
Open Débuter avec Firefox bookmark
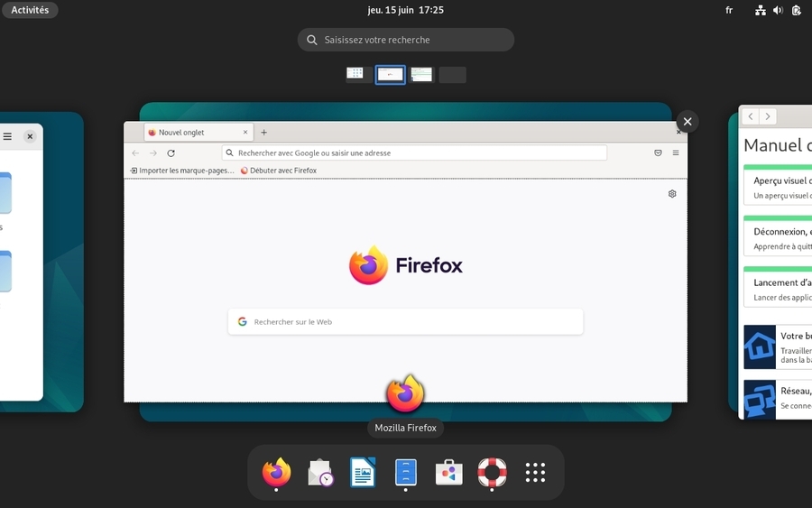[279, 171]
